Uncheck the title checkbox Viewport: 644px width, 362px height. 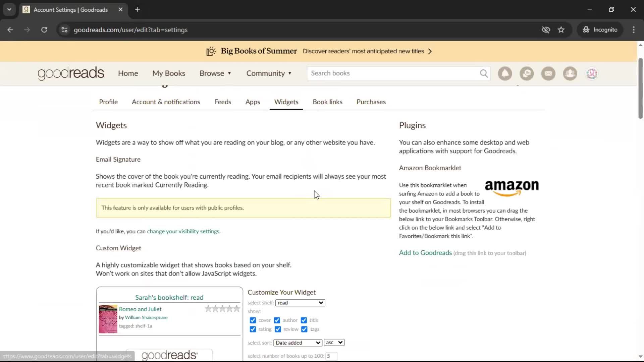click(304, 320)
